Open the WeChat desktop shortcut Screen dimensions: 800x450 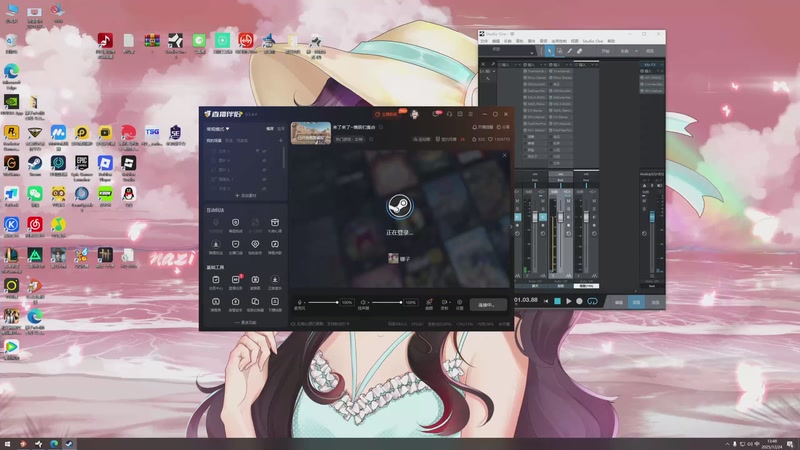[x=35, y=194]
